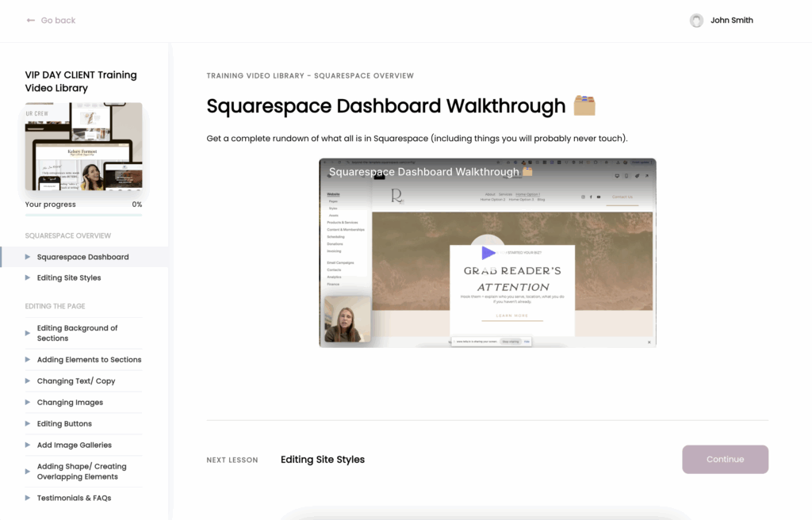
Task: Click play triangle beside Squarespace Dashboard lesson
Action: 28,257
